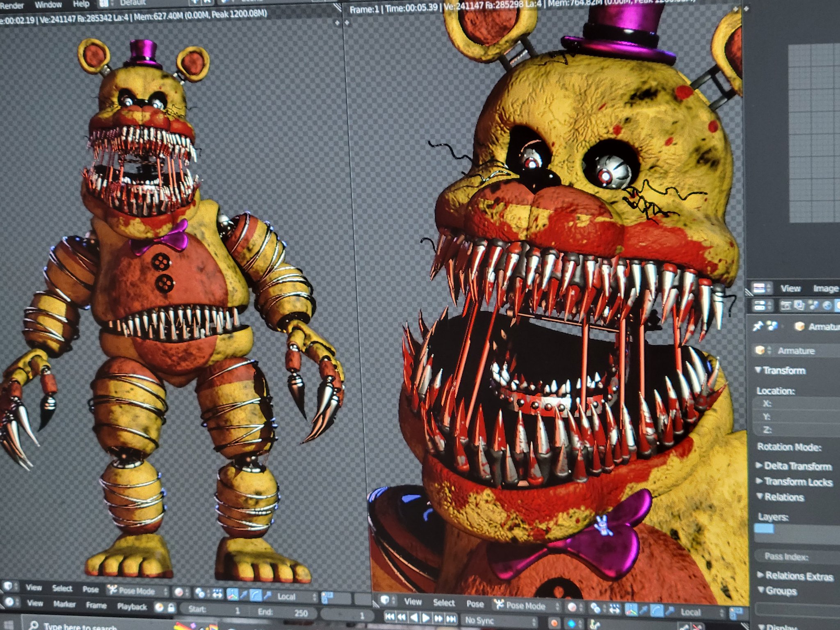Select rotate manipulator in right viewport
Image resolution: width=840 pixels, height=630 pixels.
[x=657, y=611]
